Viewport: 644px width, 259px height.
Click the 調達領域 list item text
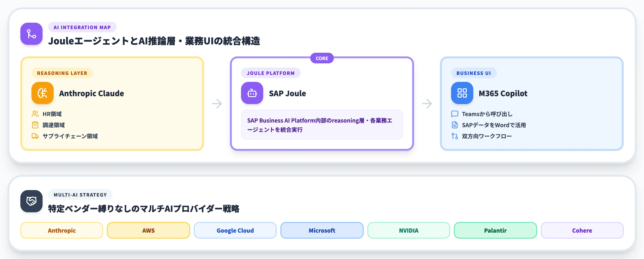click(53, 125)
